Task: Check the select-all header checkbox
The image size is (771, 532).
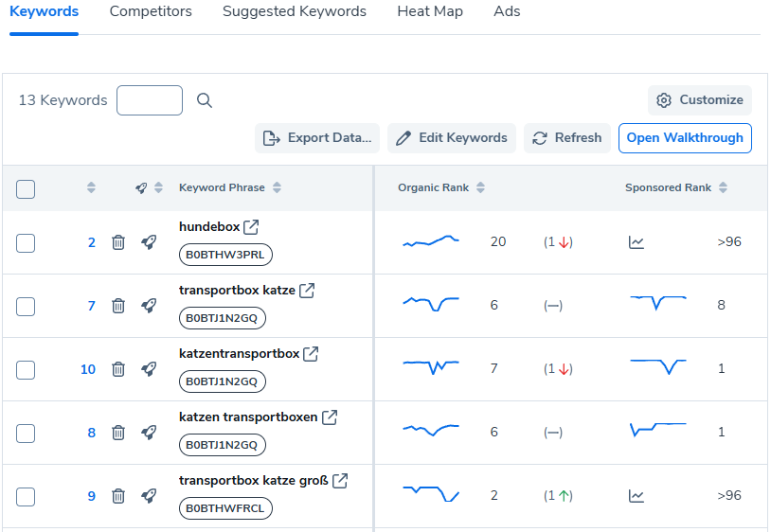Action: pos(26,189)
